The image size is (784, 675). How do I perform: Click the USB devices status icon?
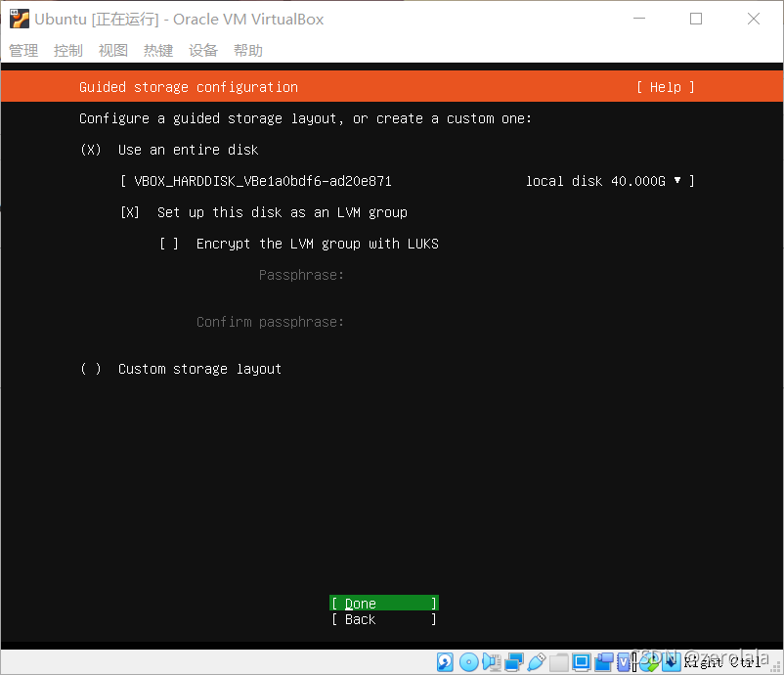[537, 662]
